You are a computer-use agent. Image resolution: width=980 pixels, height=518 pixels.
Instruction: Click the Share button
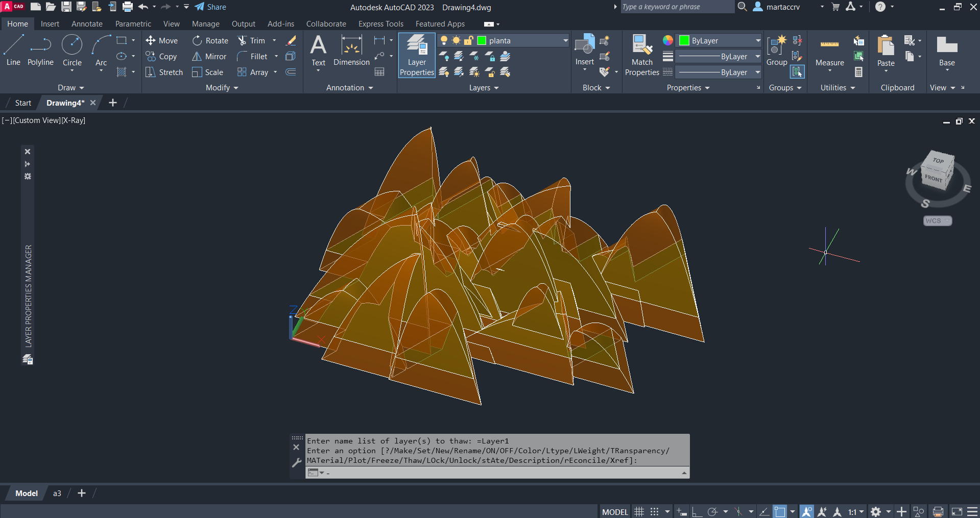click(210, 7)
